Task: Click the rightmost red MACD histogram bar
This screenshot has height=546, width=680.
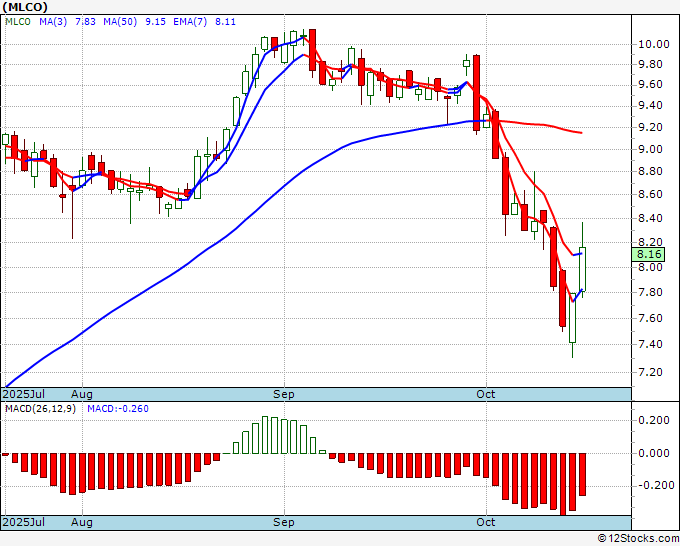Action: pyautogui.click(x=582, y=474)
